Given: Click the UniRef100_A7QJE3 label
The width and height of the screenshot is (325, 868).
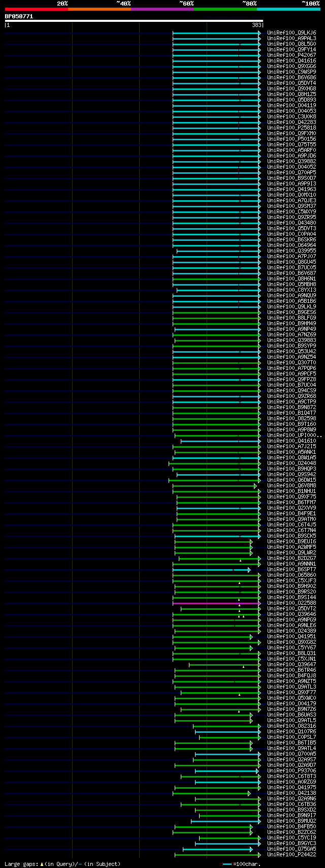Looking at the screenshot, I should (x=291, y=201).
